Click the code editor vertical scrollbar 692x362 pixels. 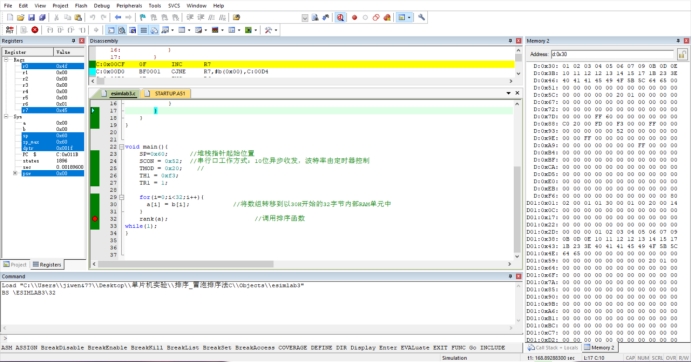(517, 209)
